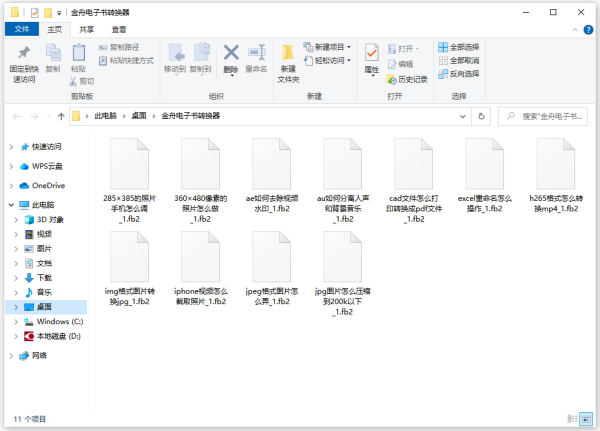Screen dimensions: 600x431
Task: Switch to the Home (主页) tab
Action: (55, 29)
